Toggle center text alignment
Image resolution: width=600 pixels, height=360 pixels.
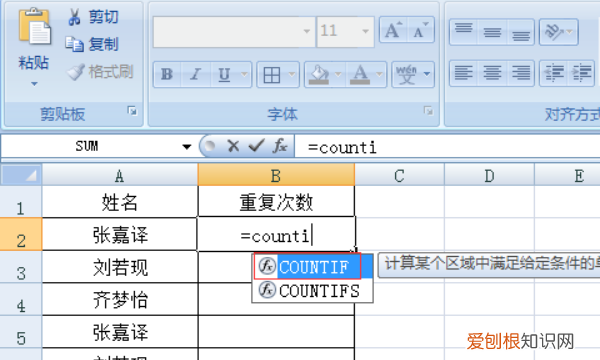click(492, 73)
